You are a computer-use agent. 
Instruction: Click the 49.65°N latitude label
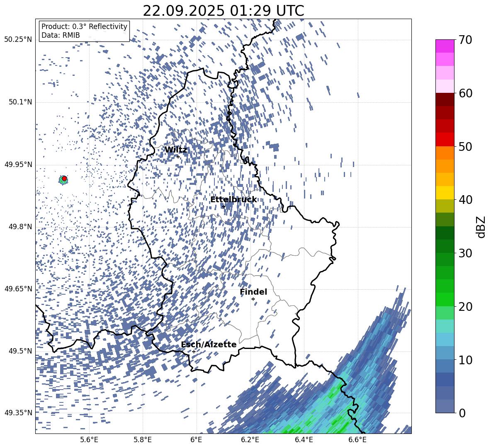pyautogui.click(x=18, y=289)
